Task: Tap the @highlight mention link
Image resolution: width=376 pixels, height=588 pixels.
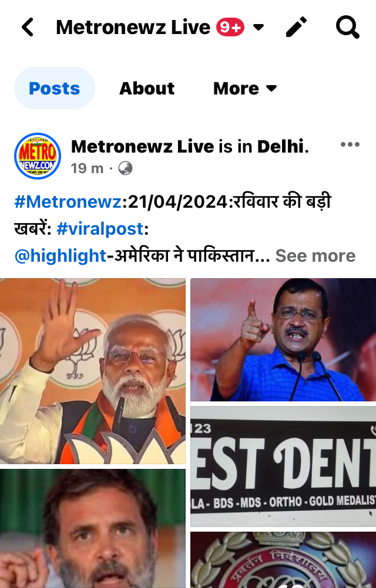Action: [60, 256]
